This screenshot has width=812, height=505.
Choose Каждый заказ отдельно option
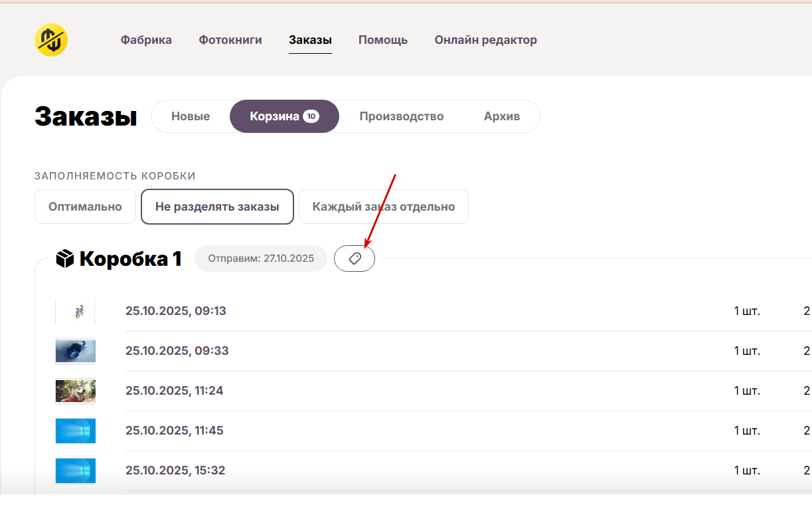(384, 207)
